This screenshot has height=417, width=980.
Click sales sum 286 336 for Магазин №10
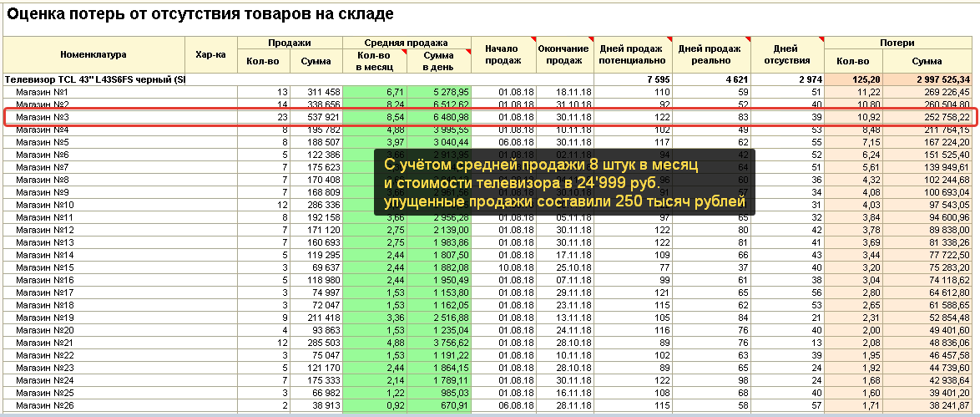click(x=323, y=205)
